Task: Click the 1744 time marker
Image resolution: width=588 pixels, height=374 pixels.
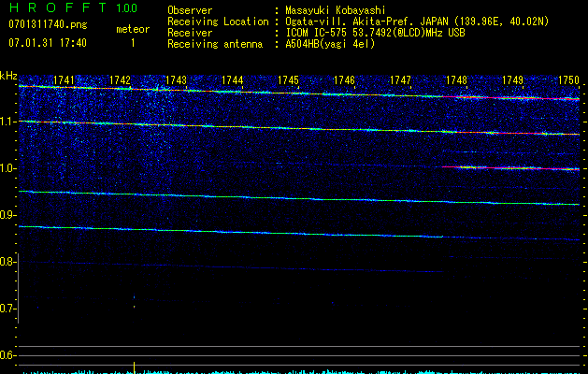Action: 232,80
